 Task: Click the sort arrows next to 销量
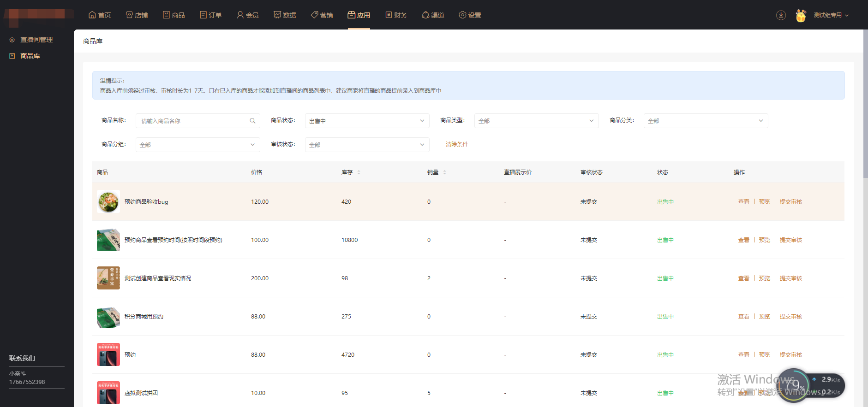click(444, 172)
